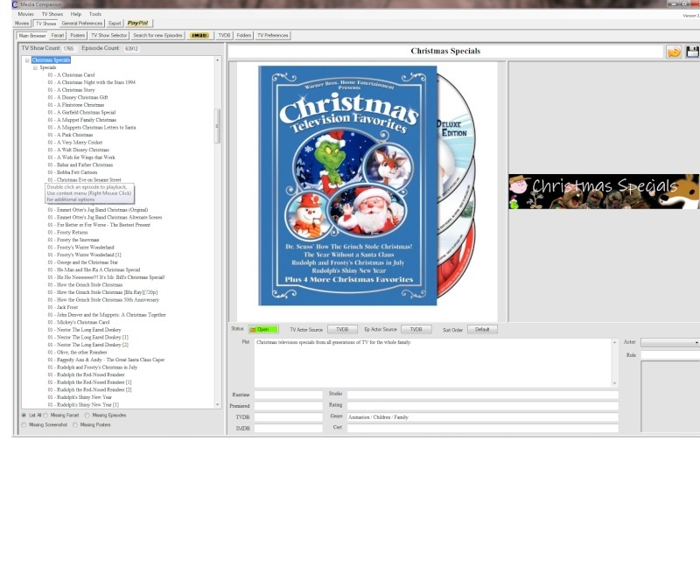
Task: Open the PayPal donation tab
Action: click(x=137, y=24)
